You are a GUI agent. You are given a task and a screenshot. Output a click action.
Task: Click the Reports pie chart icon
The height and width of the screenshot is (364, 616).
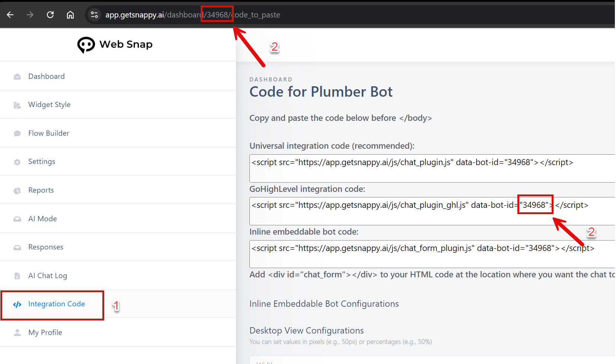(x=17, y=191)
